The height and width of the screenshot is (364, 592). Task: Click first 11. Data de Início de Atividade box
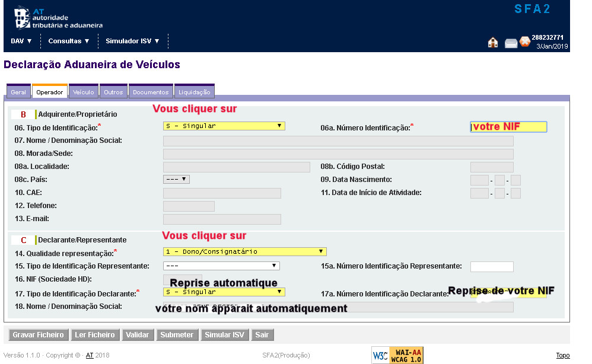[479, 193]
